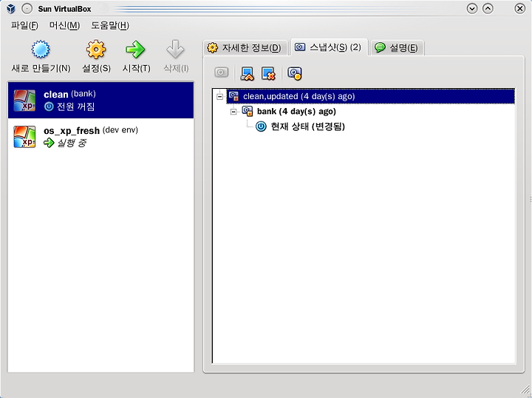Switch to the 설명(E) tab
Viewport: 532px width, 398px height.
click(x=398, y=48)
